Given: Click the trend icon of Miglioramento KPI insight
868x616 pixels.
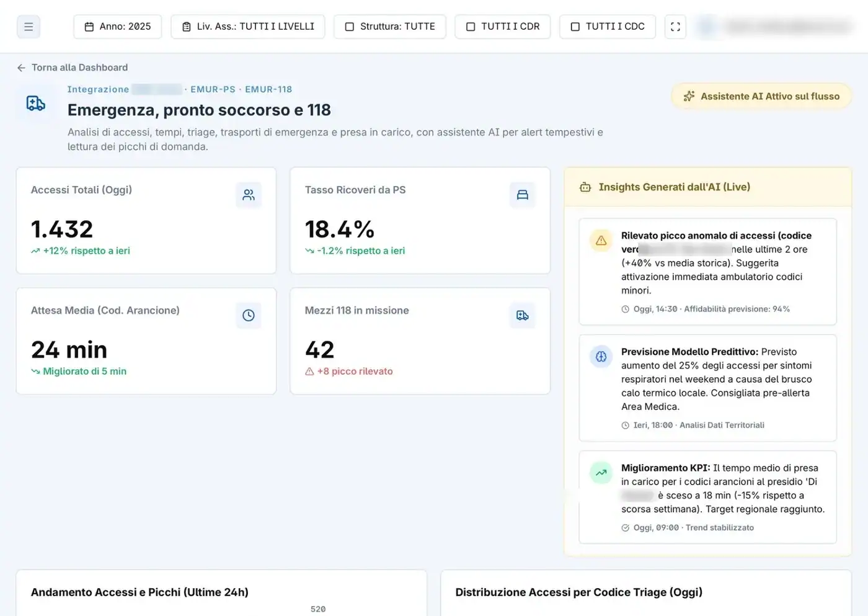Looking at the screenshot, I should pyautogui.click(x=601, y=473).
